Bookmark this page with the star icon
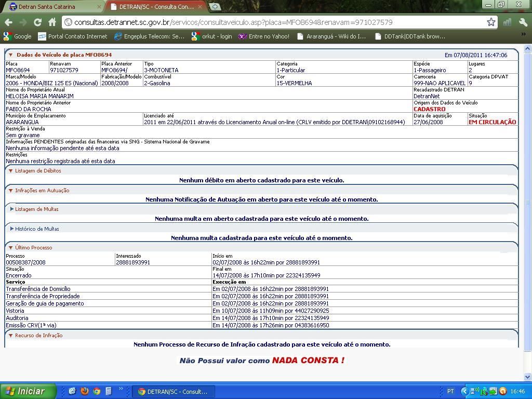532x399 pixels. point(491,22)
